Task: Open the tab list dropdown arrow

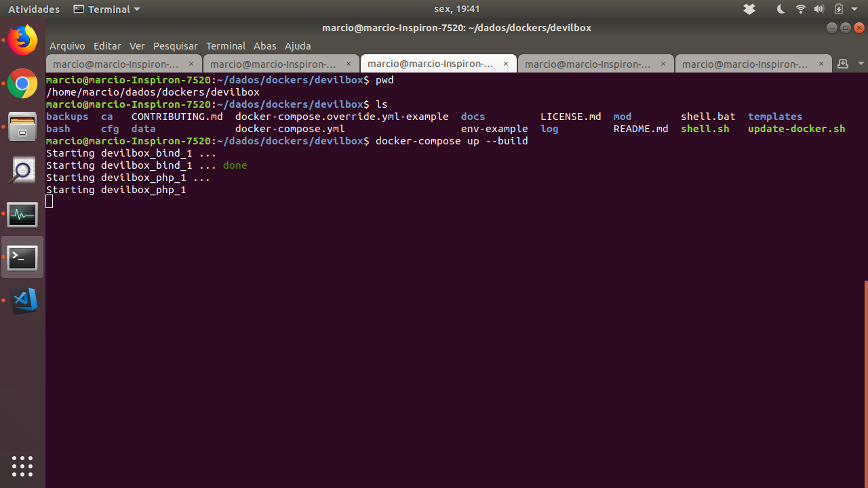Action: (862, 63)
